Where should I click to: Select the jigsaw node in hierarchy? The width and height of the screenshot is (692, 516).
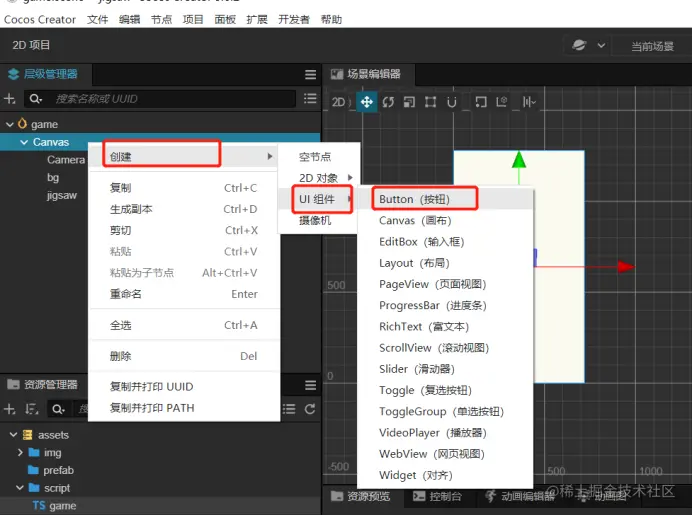pyautogui.click(x=62, y=195)
